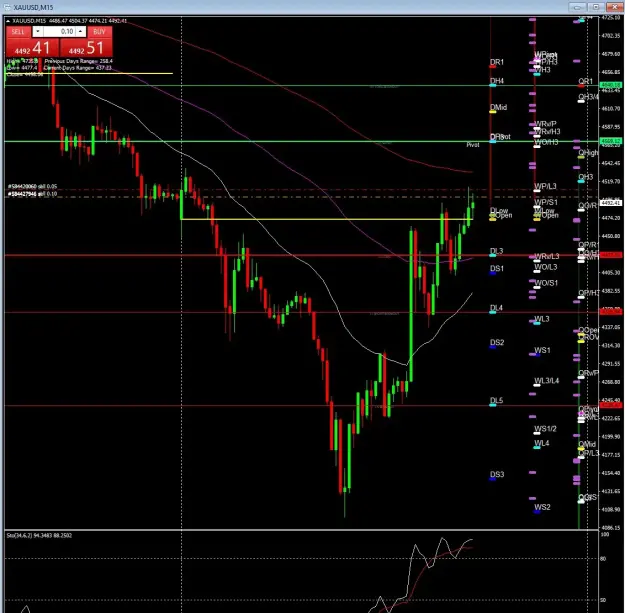
Task: Click the DMid level label
Action: [x=498, y=107]
